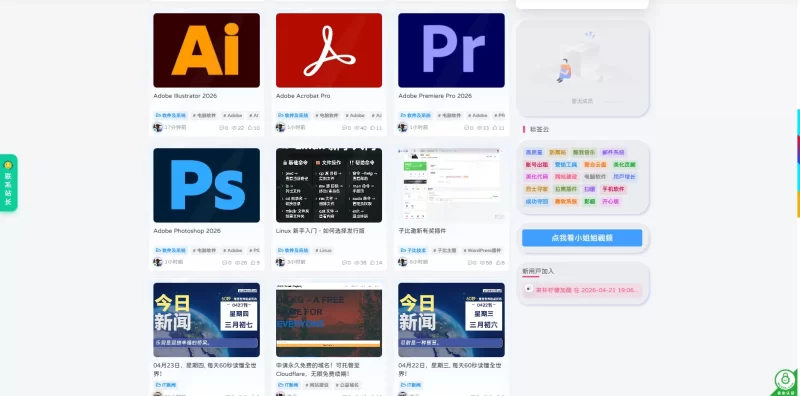Click # AI tag on Illustrator card

[254, 116]
